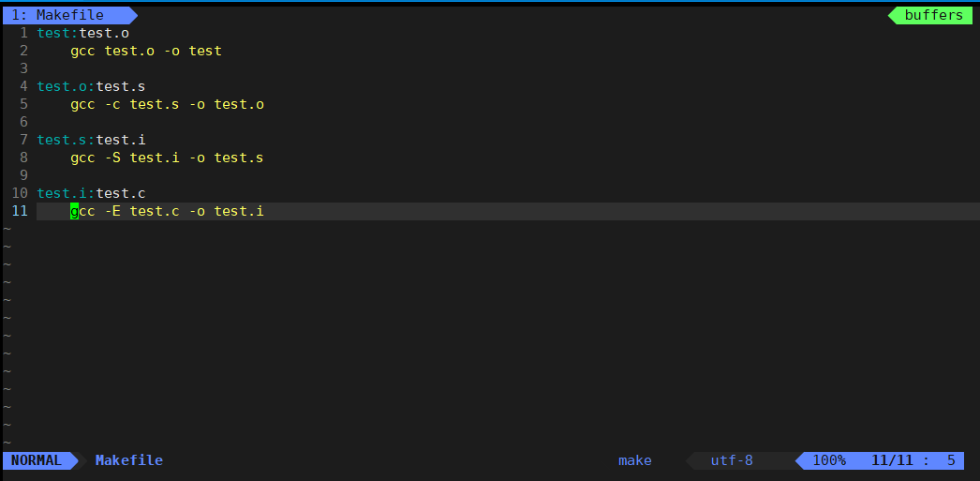Place cursor on "gcc test.o -o test"

(x=146, y=52)
